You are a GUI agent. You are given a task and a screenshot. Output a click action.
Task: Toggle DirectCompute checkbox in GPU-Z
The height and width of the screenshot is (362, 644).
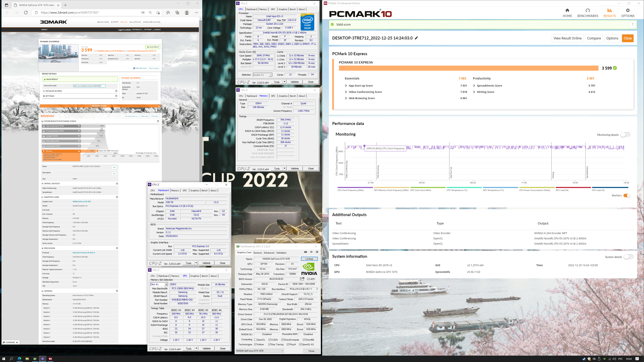282,340
